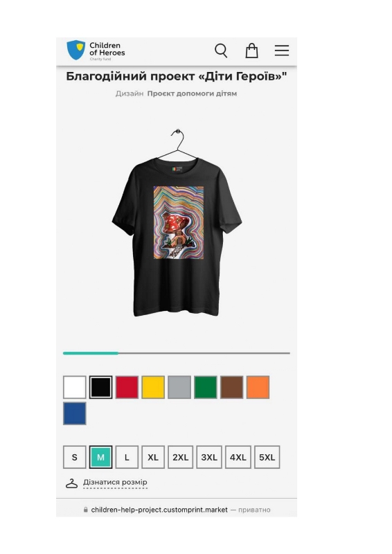392x554 pixels.
Task: Select size L
Action: pos(127,457)
